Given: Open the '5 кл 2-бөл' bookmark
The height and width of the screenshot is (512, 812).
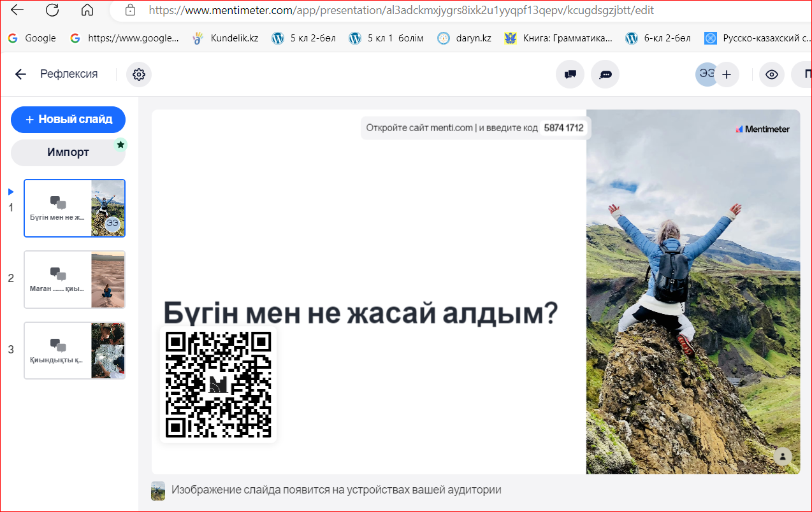Looking at the screenshot, I should [303, 38].
